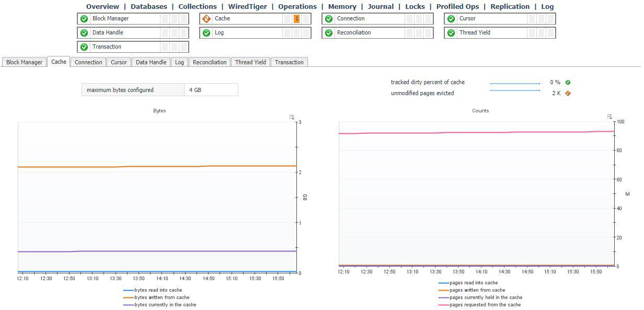The image size is (644, 310).
Task: Click the green status icon for Reconciliation
Action: [329, 33]
